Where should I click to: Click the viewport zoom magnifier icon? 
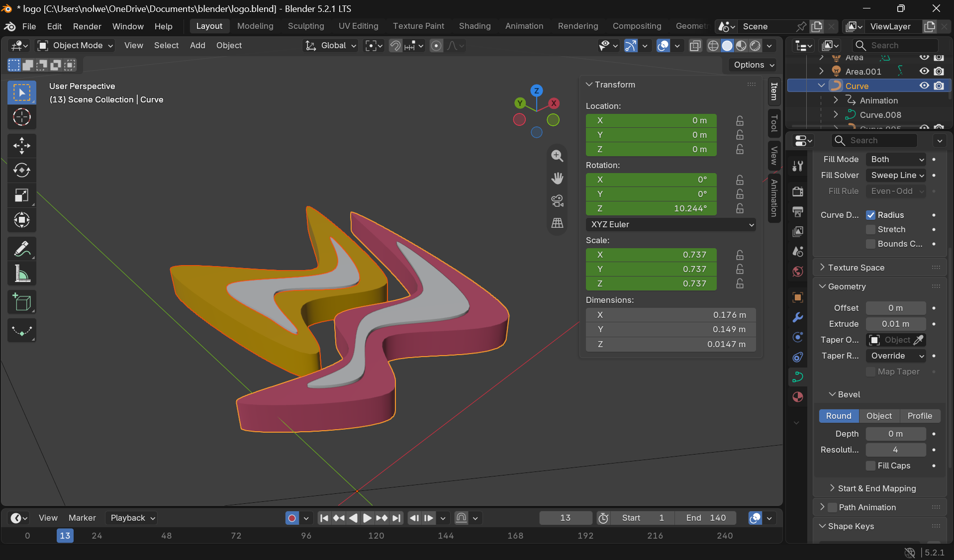coord(557,156)
